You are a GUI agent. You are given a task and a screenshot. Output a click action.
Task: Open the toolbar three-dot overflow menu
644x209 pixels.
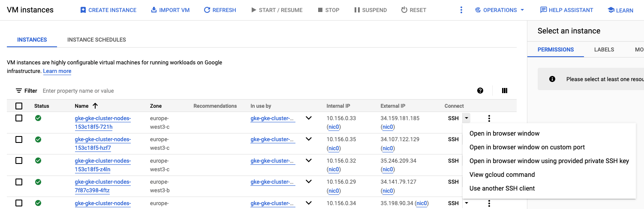[461, 10]
